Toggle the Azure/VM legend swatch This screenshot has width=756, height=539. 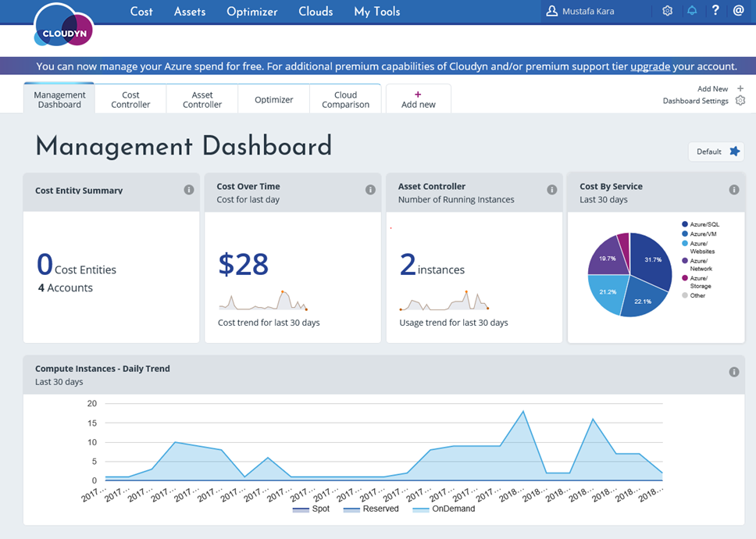pyautogui.click(x=685, y=234)
